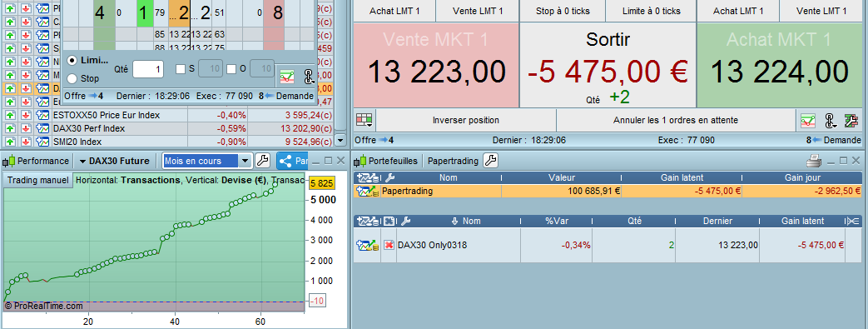Click the 5 825 value label on chart axis
Image resolution: width=868 pixels, height=329 pixels.
[x=321, y=183]
